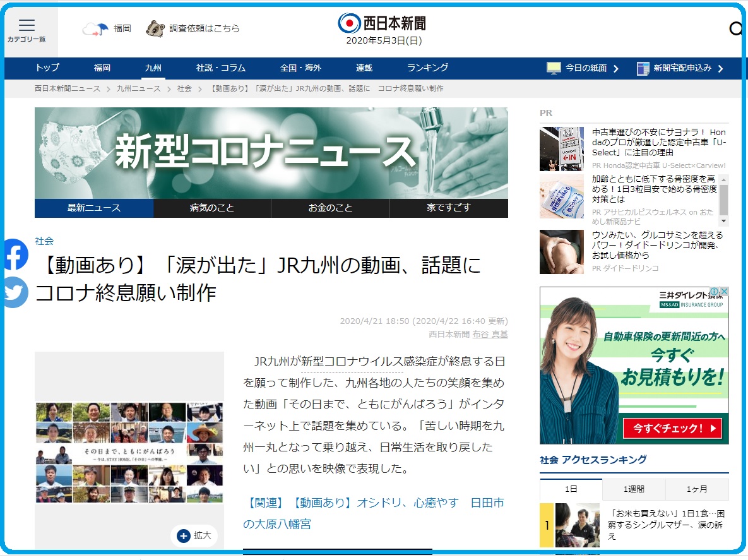748x560 pixels.
Task: Open the JR九州 smiling faces collage thumbnail
Action: (129, 452)
